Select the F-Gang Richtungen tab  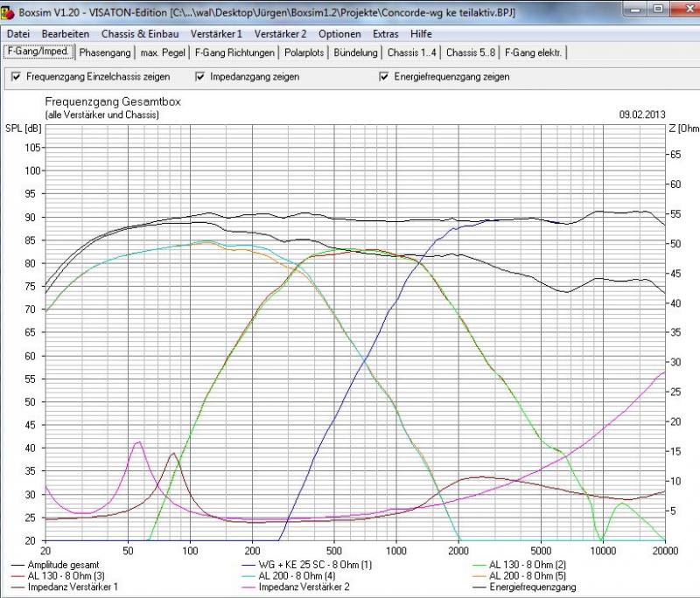(234, 52)
